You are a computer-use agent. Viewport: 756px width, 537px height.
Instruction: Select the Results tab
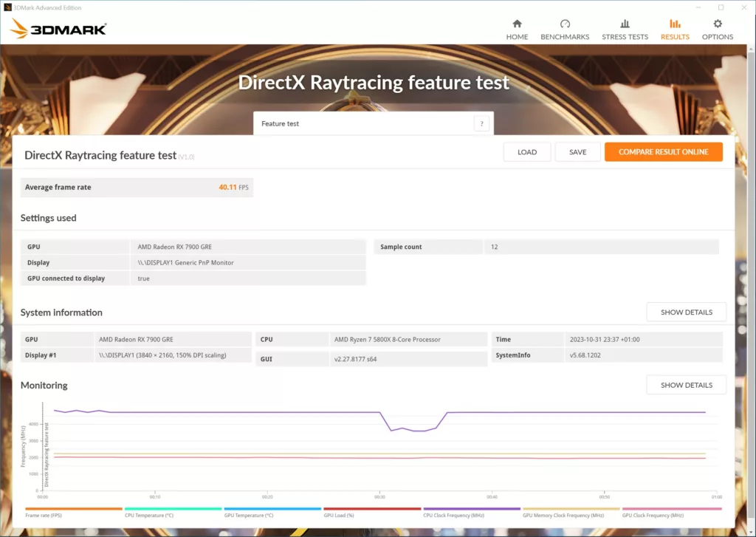point(675,30)
